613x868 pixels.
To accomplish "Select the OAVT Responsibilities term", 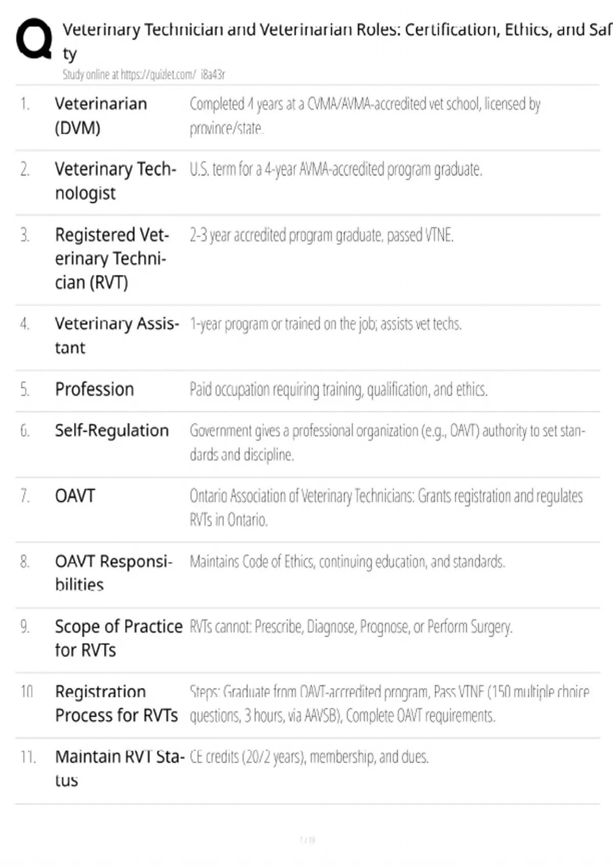I will point(114,572).
